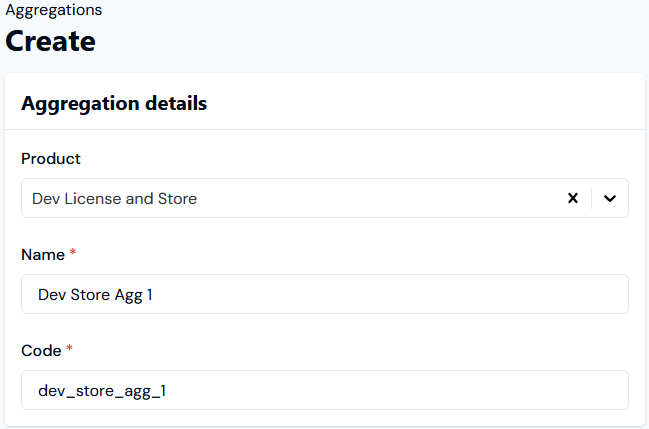Clear the selected Product value
The height and width of the screenshot is (429, 649).
tap(573, 198)
